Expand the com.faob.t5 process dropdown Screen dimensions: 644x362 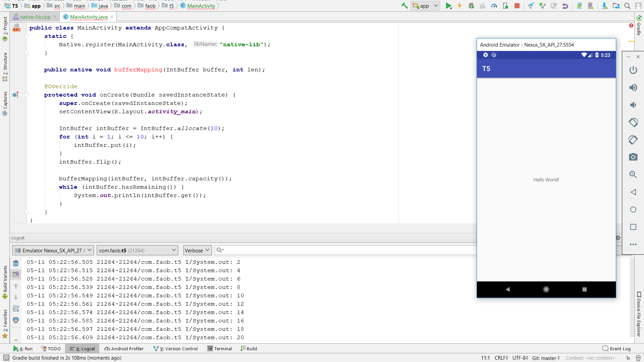click(137, 250)
